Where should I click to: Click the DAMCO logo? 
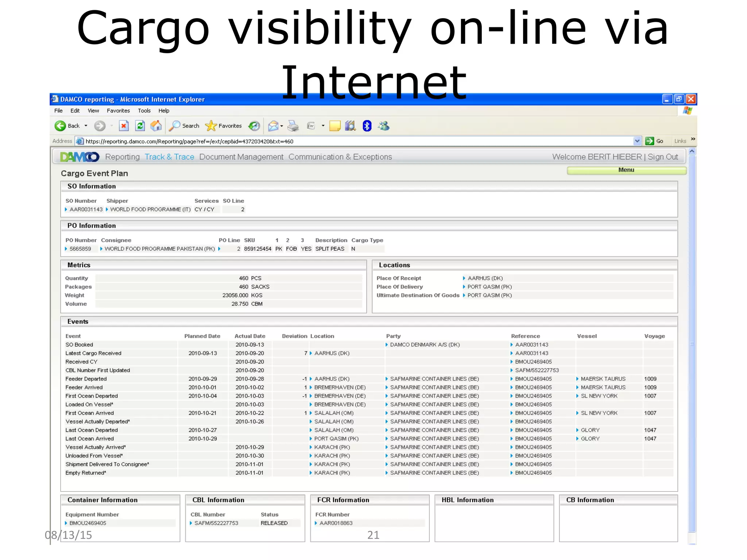click(80, 157)
